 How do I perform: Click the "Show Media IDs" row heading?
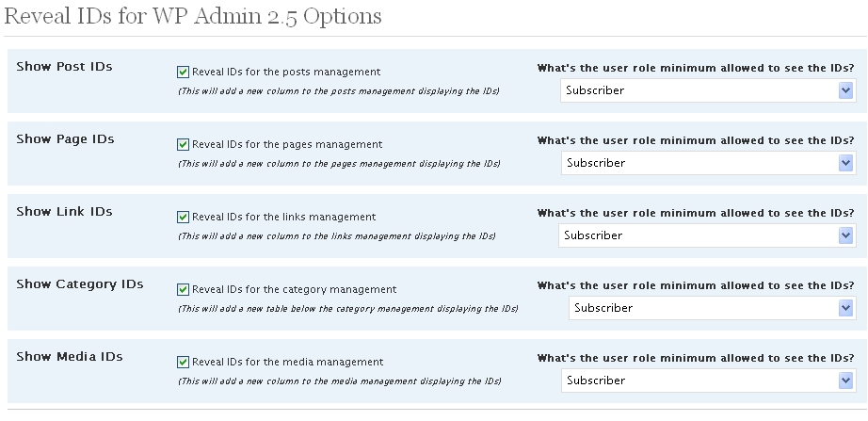70,356
